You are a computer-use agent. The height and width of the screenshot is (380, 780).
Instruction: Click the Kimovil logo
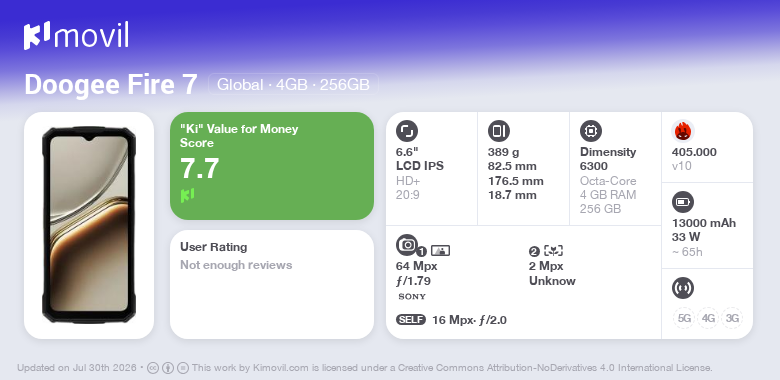(76, 36)
